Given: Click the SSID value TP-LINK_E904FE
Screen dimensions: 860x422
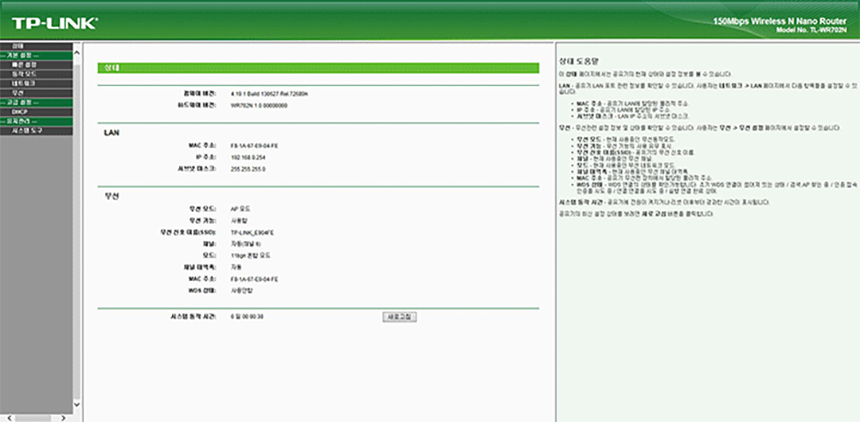Looking at the screenshot, I should (252, 233).
